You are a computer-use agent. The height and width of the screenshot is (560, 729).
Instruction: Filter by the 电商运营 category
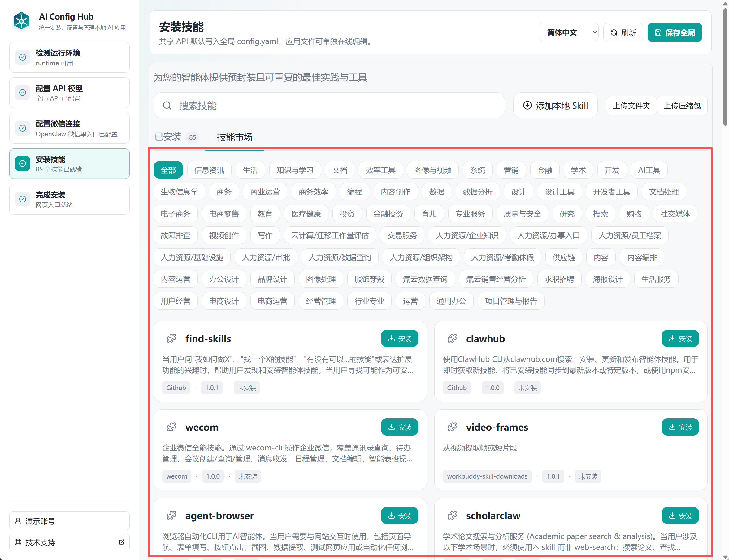click(x=272, y=301)
